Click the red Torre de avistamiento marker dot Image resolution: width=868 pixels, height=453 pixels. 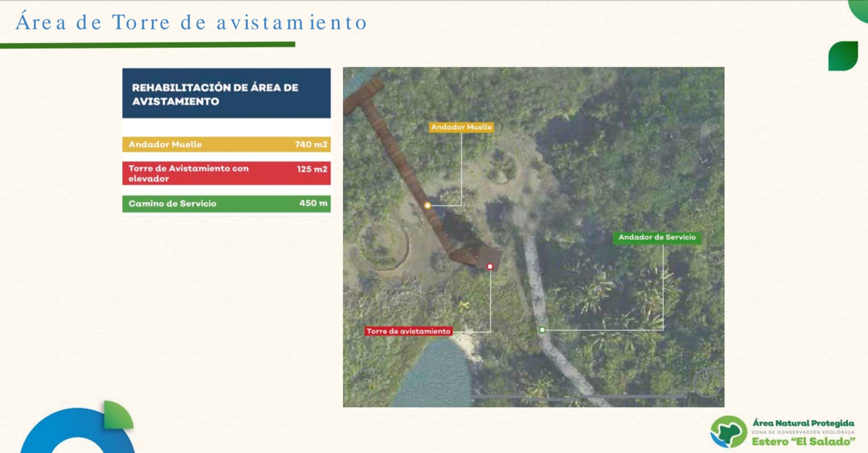click(x=490, y=267)
